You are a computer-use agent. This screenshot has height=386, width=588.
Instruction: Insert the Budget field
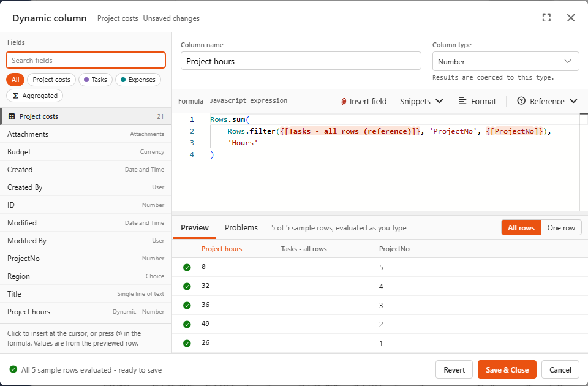click(x=86, y=152)
